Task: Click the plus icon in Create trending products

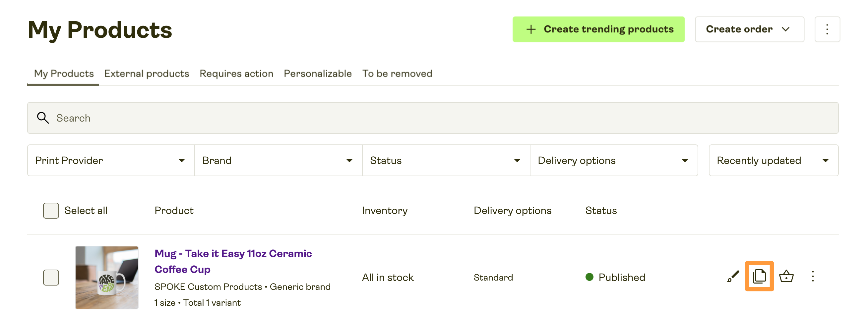Action: pyautogui.click(x=531, y=29)
